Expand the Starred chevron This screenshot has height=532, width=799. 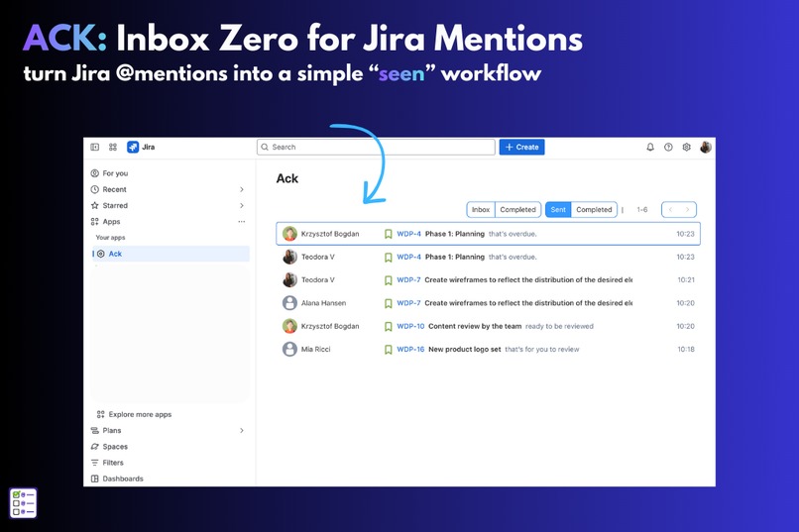tap(242, 206)
